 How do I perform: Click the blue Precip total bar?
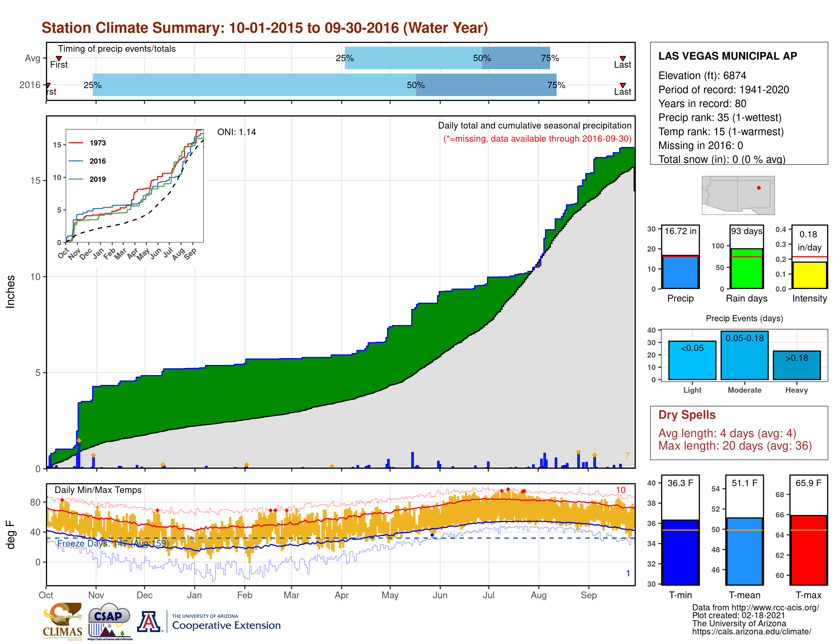click(x=680, y=272)
